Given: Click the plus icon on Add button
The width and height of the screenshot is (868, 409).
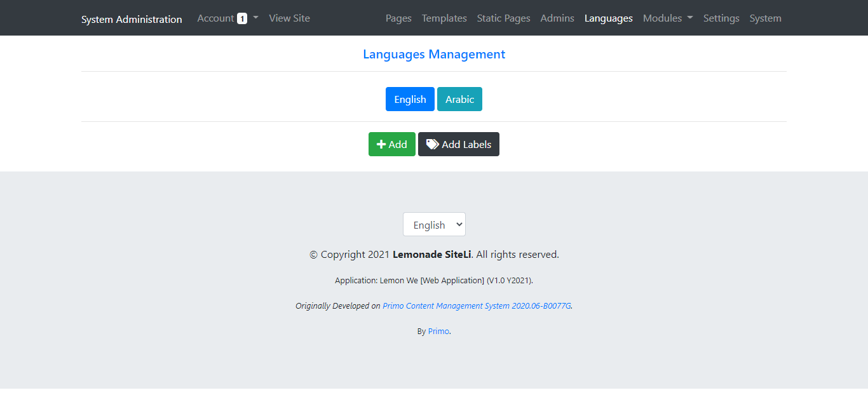Looking at the screenshot, I should point(381,144).
